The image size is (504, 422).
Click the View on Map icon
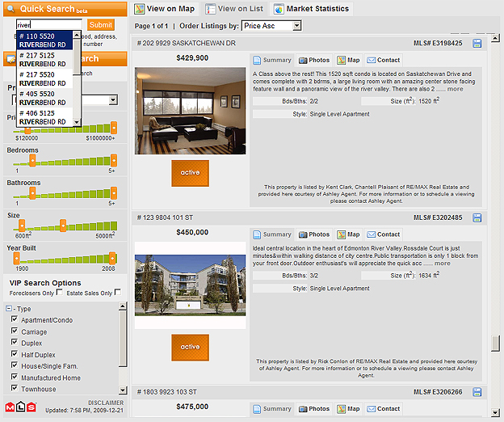pos(140,9)
